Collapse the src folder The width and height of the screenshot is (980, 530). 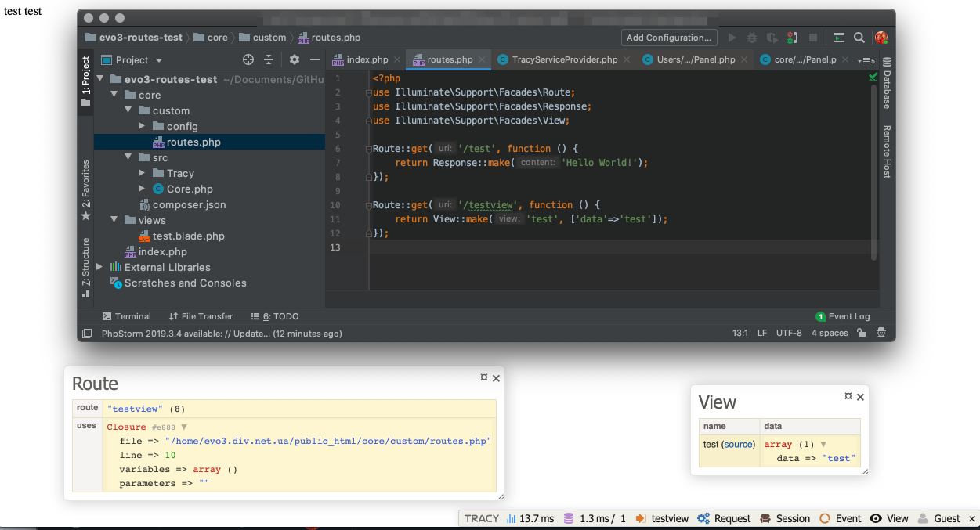point(128,157)
